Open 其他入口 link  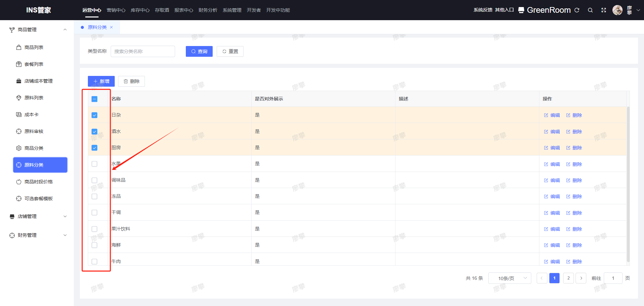pyautogui.click(x=504, y=10)
